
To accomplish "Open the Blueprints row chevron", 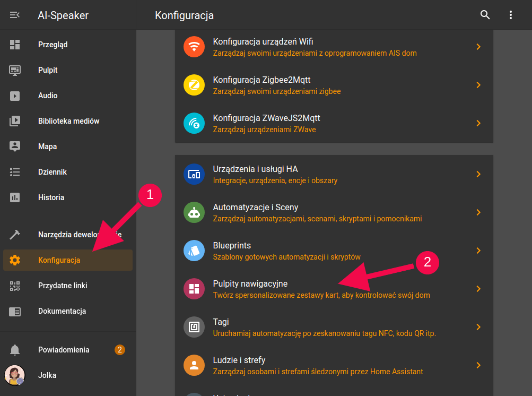I will pos(478,251).
